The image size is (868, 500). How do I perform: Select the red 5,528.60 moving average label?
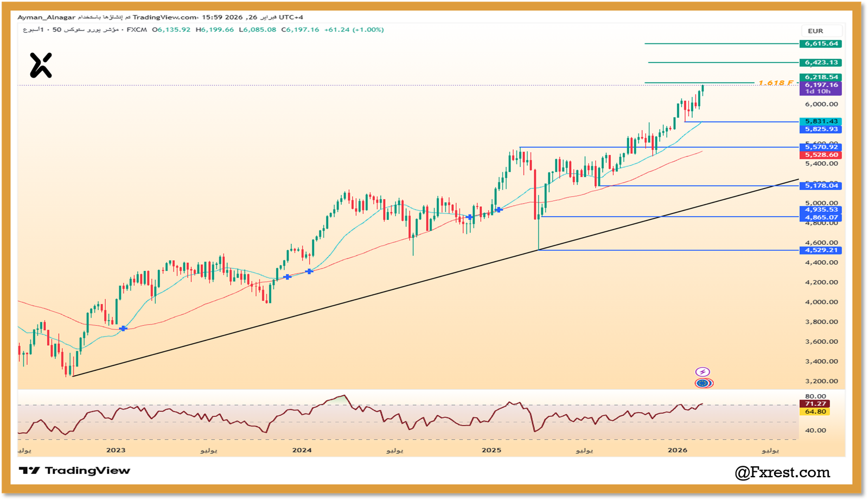821,155
